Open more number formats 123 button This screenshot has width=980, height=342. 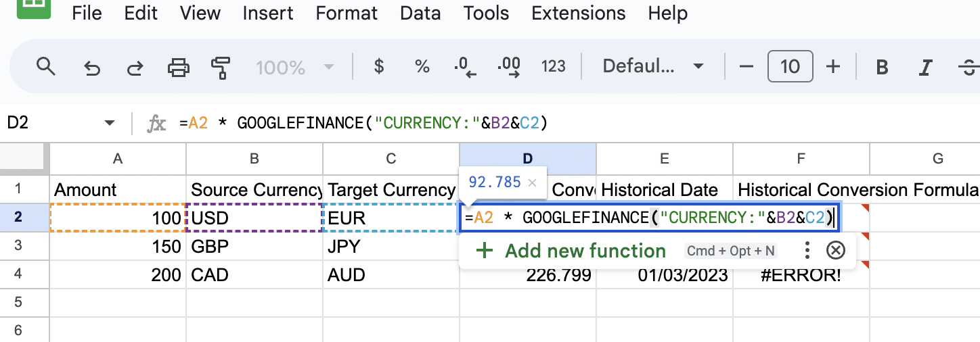point(554,66)
